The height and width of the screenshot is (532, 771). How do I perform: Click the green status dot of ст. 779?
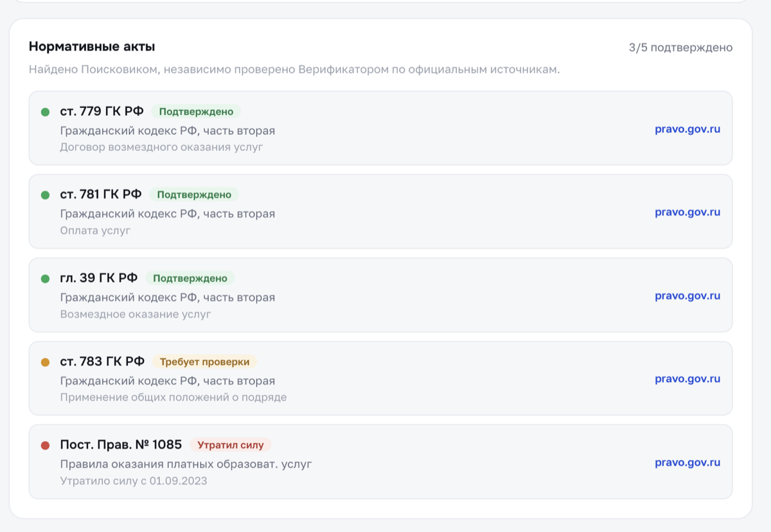45,112
